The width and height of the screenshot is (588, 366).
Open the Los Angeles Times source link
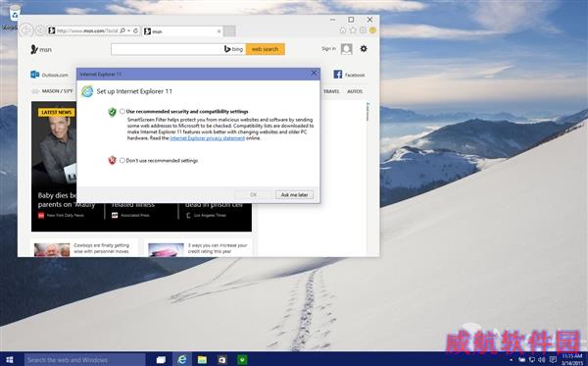point(206,216)
